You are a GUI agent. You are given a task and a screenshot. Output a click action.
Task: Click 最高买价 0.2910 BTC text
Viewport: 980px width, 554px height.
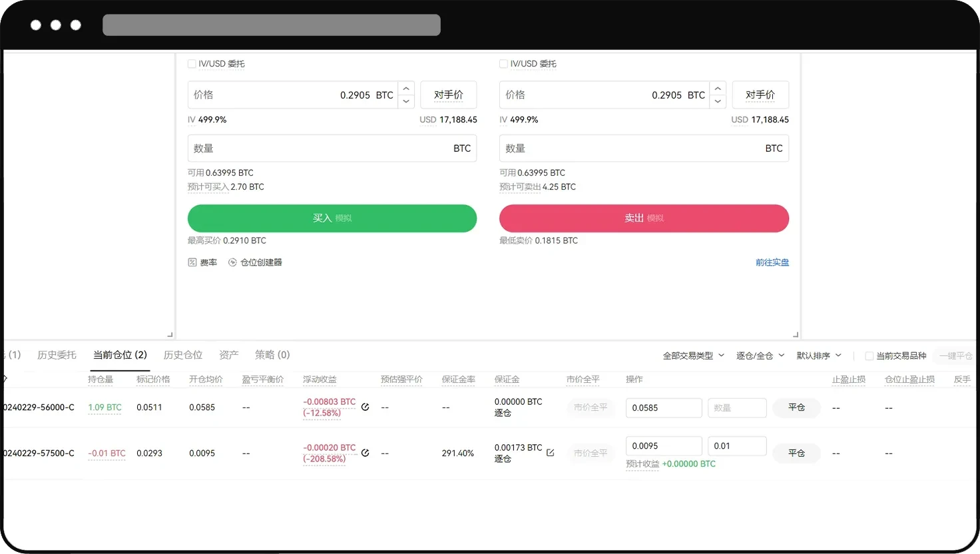[227, 241]
